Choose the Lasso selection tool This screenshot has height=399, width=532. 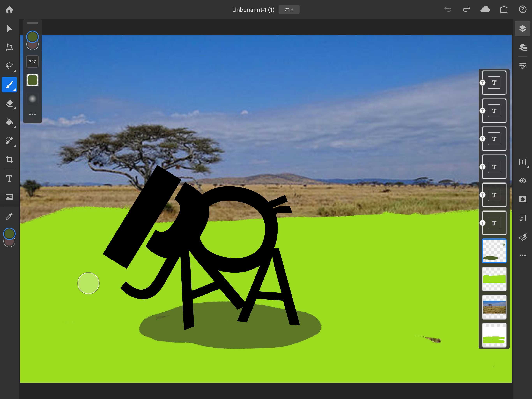[x=9, y=66]
